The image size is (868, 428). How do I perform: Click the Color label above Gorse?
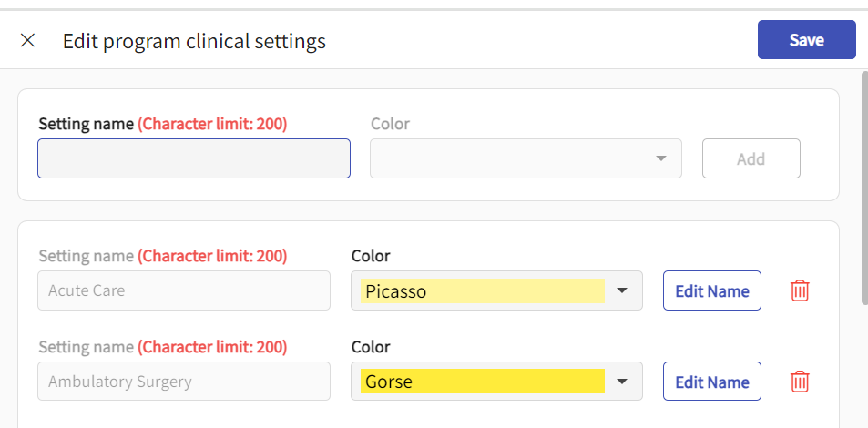point(371,347)
